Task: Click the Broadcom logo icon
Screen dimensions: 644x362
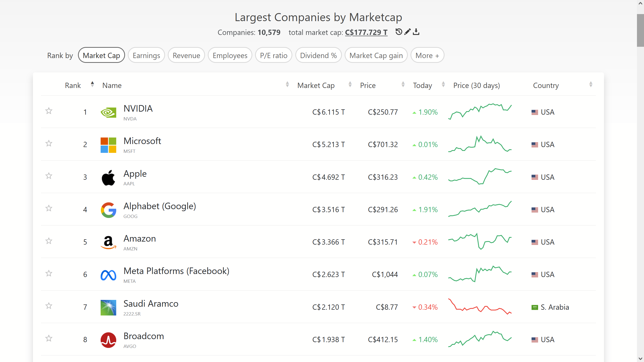Action: pyautogui.click(x=108, y=340)
